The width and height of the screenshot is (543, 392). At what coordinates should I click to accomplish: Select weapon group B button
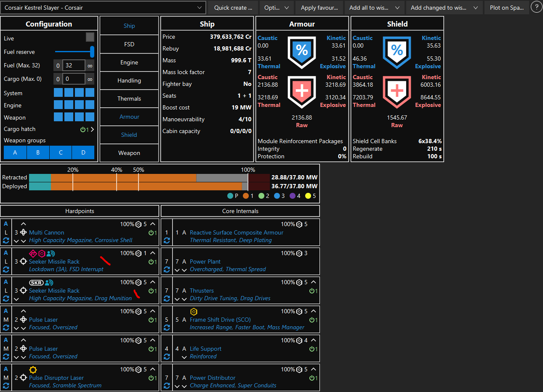point(38,152)
